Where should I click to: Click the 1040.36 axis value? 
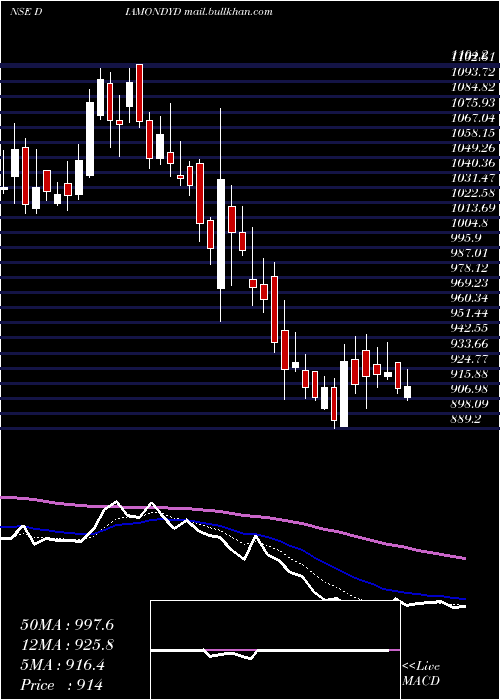point(473,163)
